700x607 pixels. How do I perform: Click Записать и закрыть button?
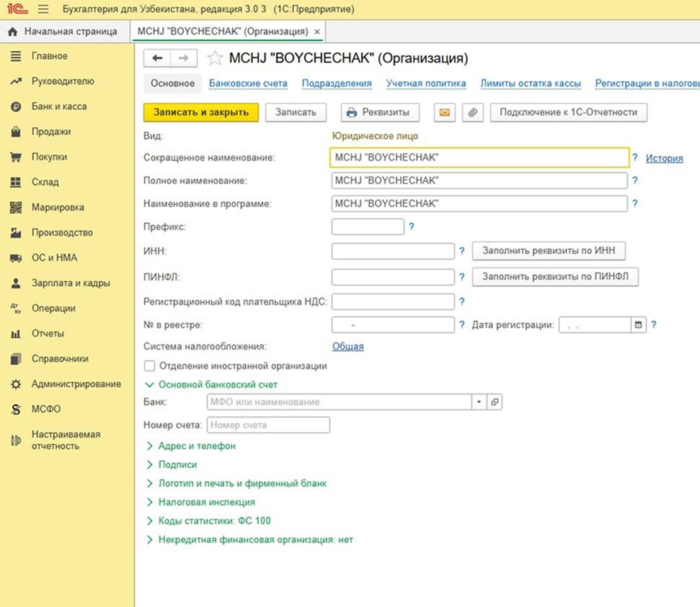click(x=201, y=112)
